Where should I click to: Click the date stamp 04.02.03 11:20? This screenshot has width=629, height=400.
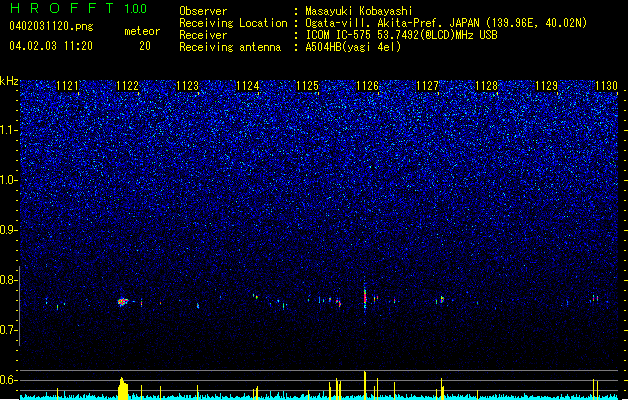pos(51,46)
